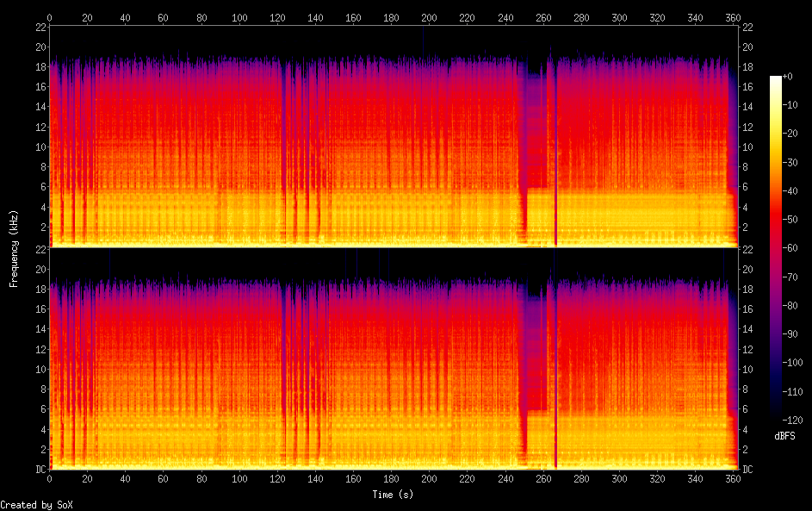Click the '100' tick on the bottom time axis
The image size is (812, 511).
click(x=239, y=477)
